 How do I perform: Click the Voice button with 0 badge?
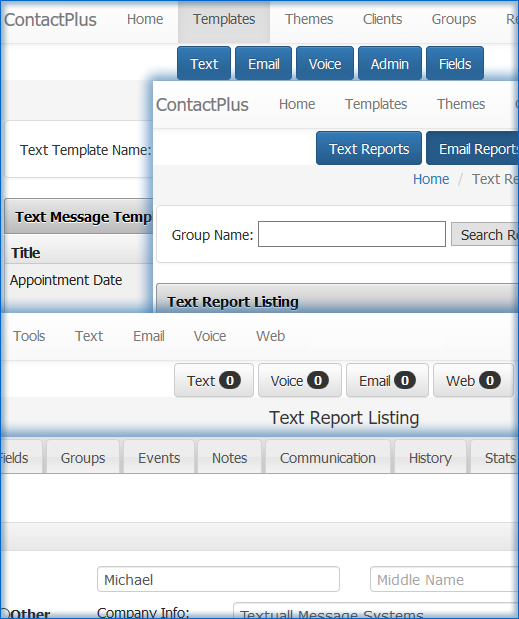point(300,381)
